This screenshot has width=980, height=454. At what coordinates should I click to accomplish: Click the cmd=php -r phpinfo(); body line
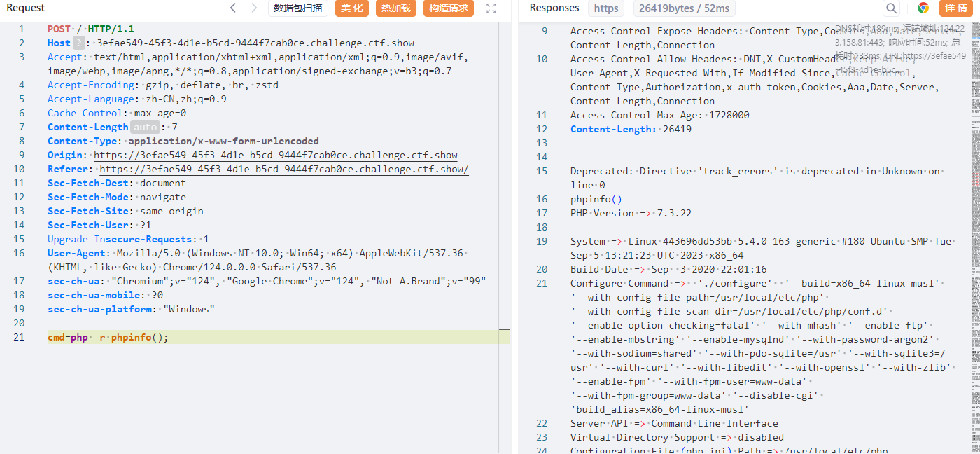[x=108, y=337]
